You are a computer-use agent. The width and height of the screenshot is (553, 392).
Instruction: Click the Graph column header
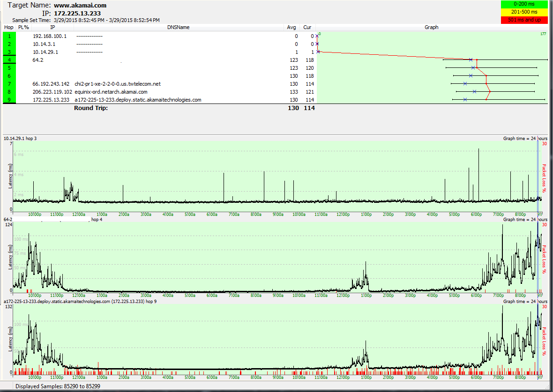431,27
